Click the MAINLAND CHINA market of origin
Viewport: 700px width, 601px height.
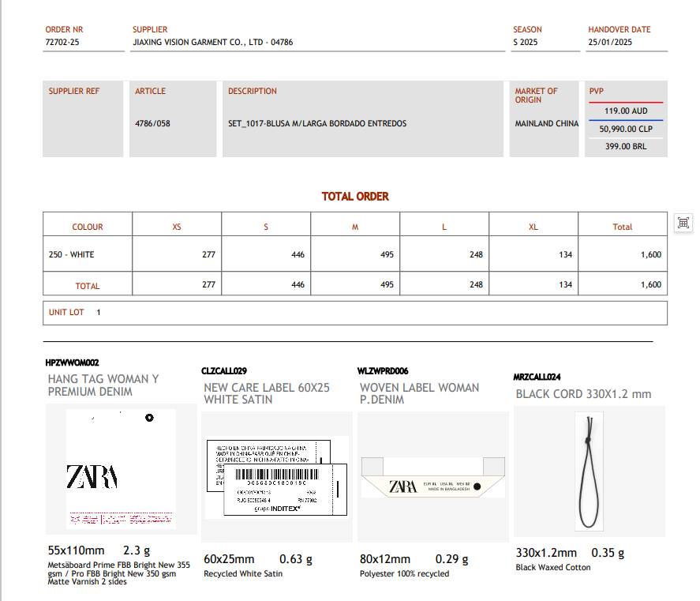546,124
